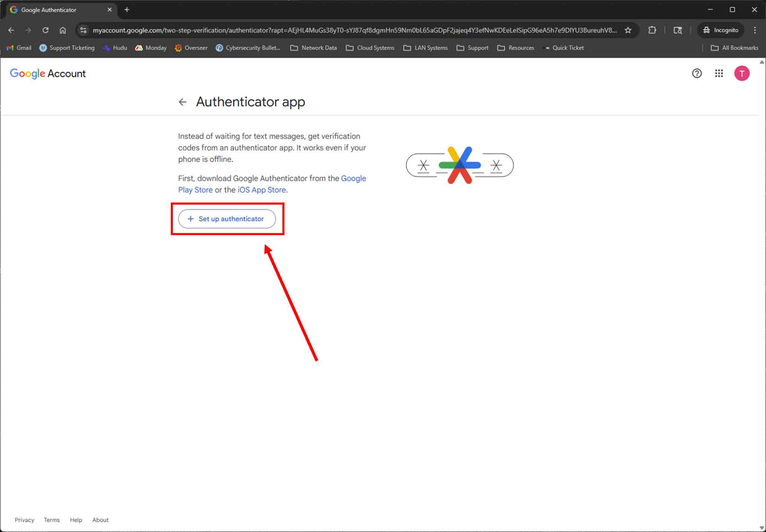Click the Privacy footer link
The image size is (766, 532).
click(x=24, y=520)
